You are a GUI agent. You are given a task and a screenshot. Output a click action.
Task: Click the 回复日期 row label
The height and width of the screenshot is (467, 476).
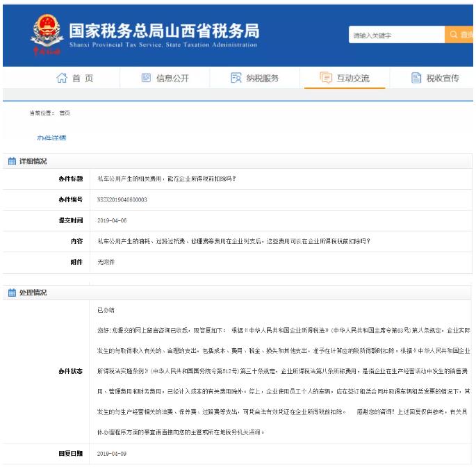(x=71, y=454)
